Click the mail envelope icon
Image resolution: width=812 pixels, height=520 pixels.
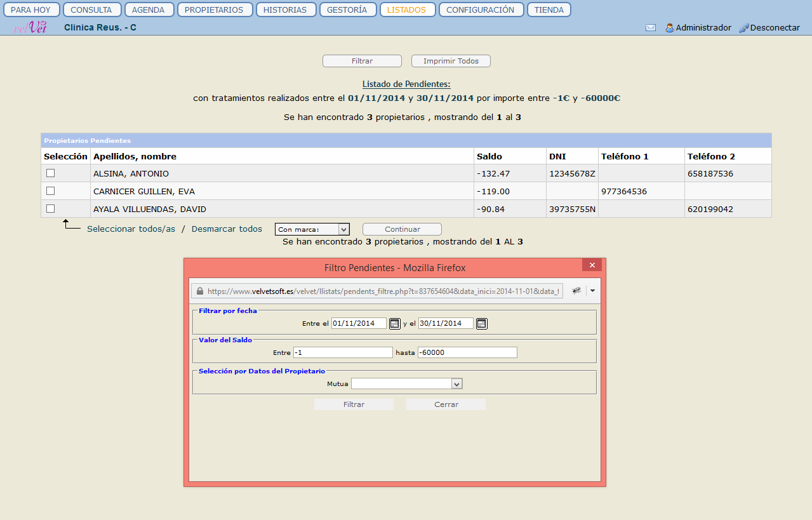650,28
